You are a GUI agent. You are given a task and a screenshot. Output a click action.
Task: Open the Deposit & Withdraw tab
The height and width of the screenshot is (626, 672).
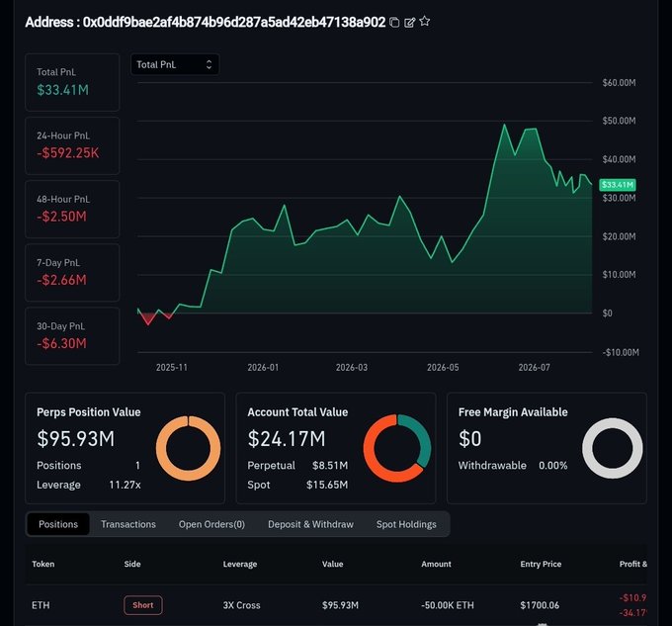(310, 524)
